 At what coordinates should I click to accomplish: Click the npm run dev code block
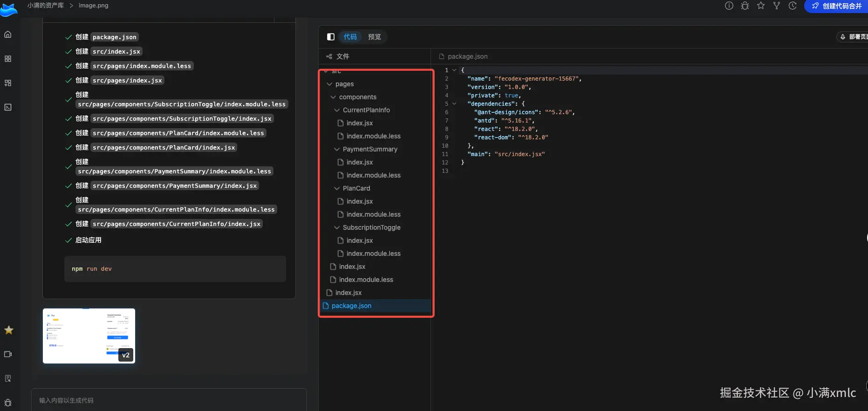click(175, 269)
